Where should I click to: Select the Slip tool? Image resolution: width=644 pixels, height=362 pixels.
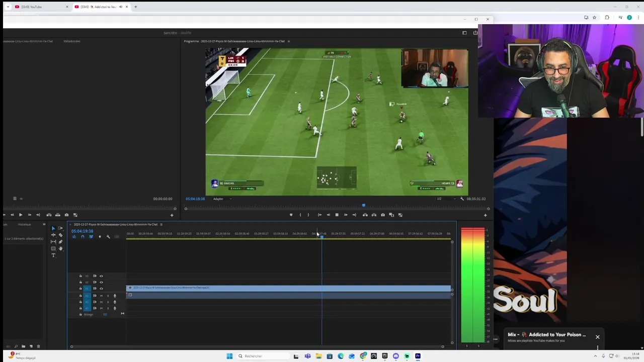click(53, 242)
